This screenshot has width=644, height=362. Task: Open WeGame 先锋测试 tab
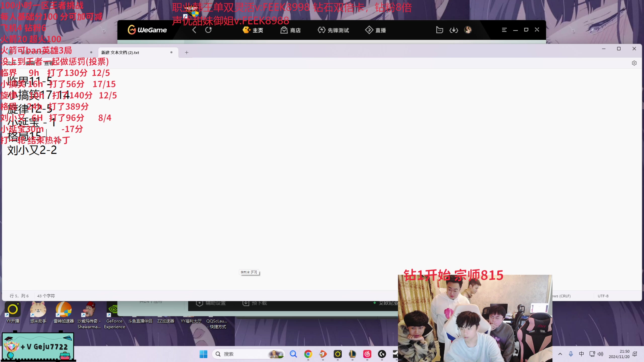coord(333,30)
